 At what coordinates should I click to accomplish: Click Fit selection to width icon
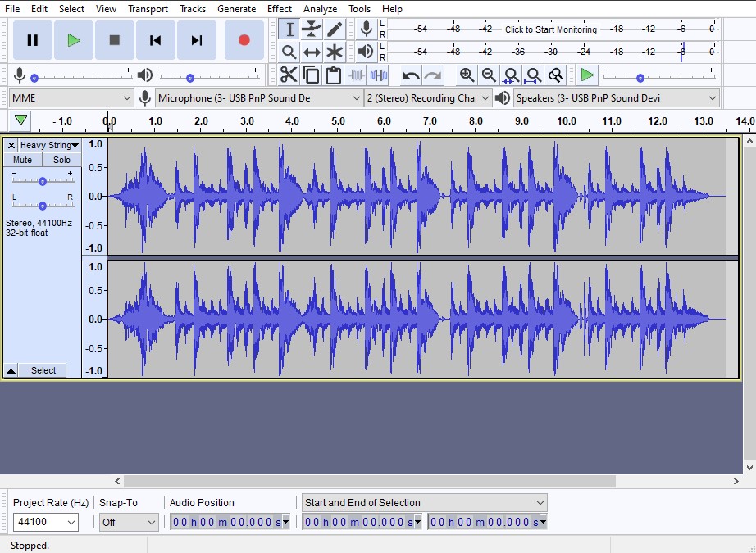pos(511,75)
